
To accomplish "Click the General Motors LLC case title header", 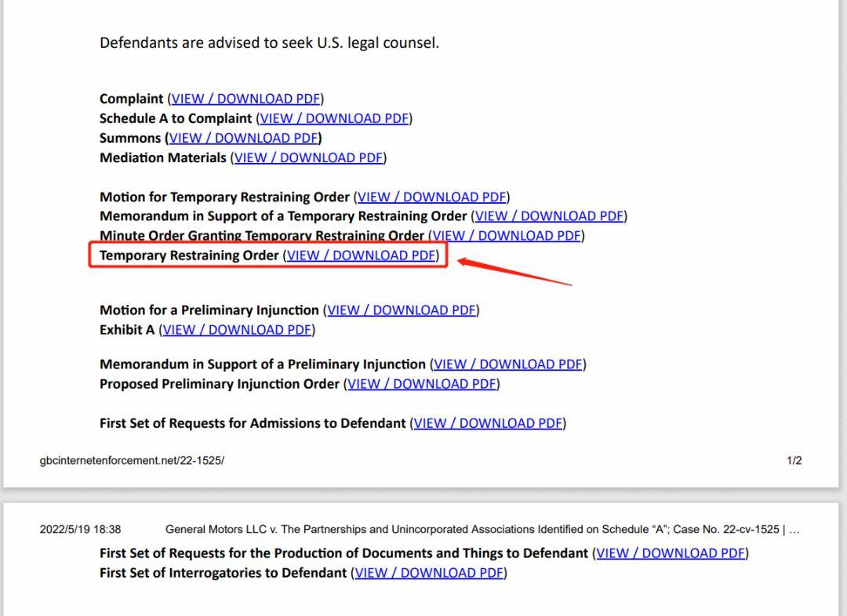I will tap(471, 530).
